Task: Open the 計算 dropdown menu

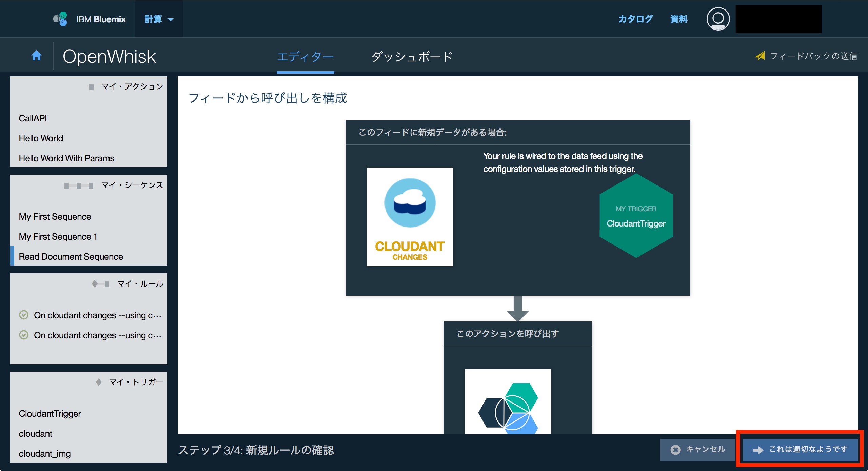Action: point(159,19)
